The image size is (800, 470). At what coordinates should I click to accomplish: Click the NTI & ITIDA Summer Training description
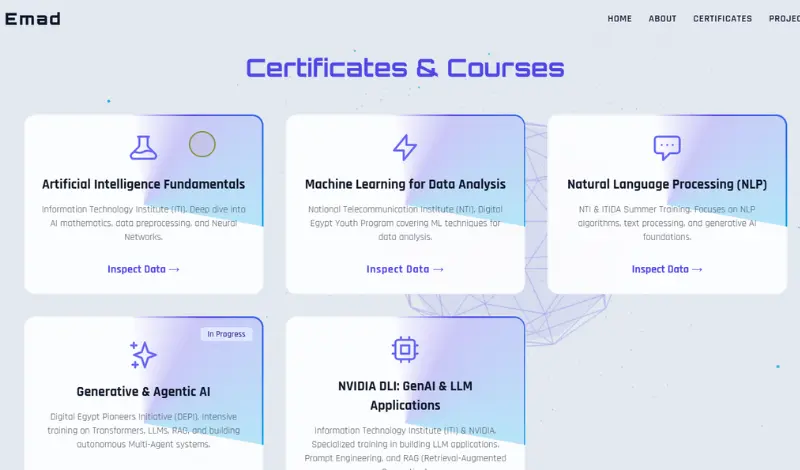pyautogui.click(x=667, y=223)
